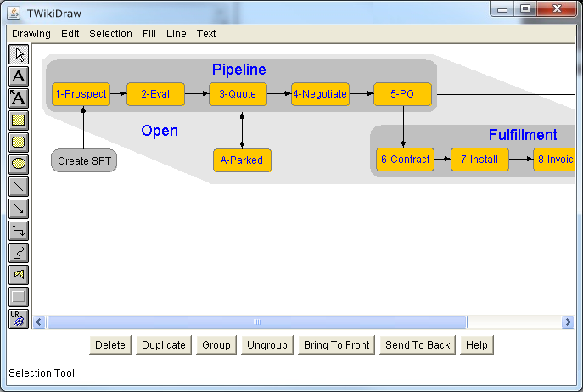Select the Ellipse tool
Screen dimensions: 583x392
pyautogui.click(x=19, y=165)
